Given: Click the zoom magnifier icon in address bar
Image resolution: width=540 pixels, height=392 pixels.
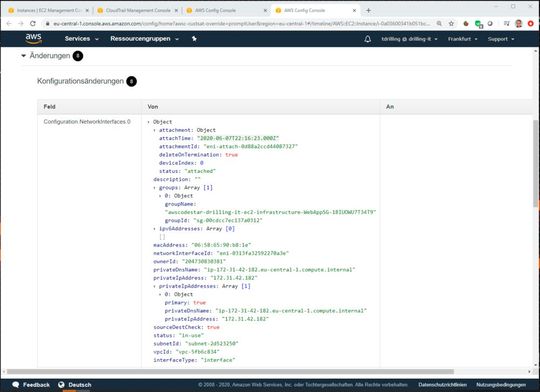Looking at the screenshot, I should pos(439,23).
